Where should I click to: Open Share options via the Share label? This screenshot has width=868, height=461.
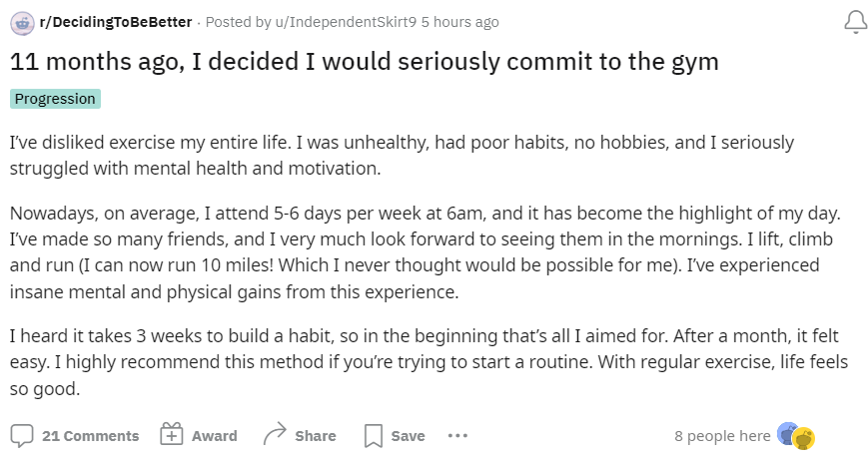[316, 436]
